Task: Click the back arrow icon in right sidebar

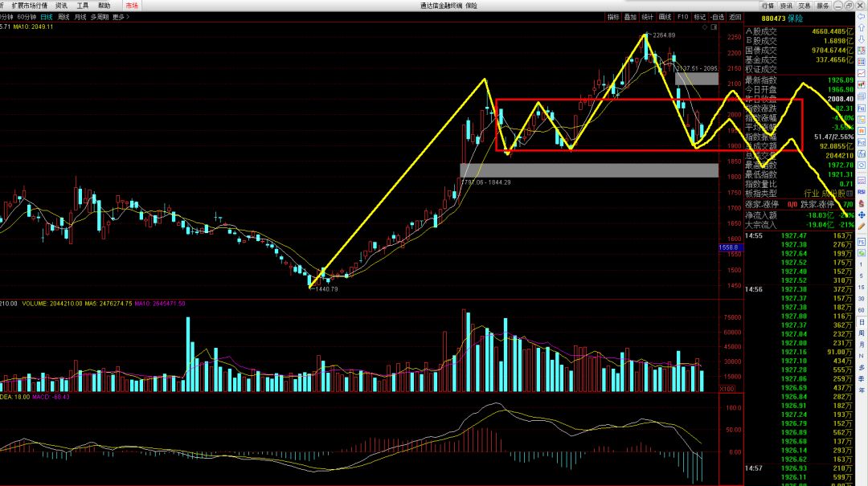Action: (862, 17)
